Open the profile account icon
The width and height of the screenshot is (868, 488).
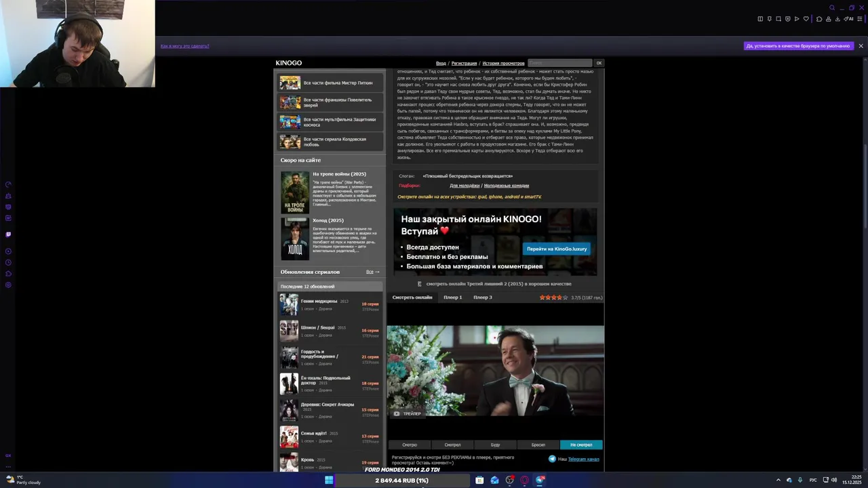829,19
